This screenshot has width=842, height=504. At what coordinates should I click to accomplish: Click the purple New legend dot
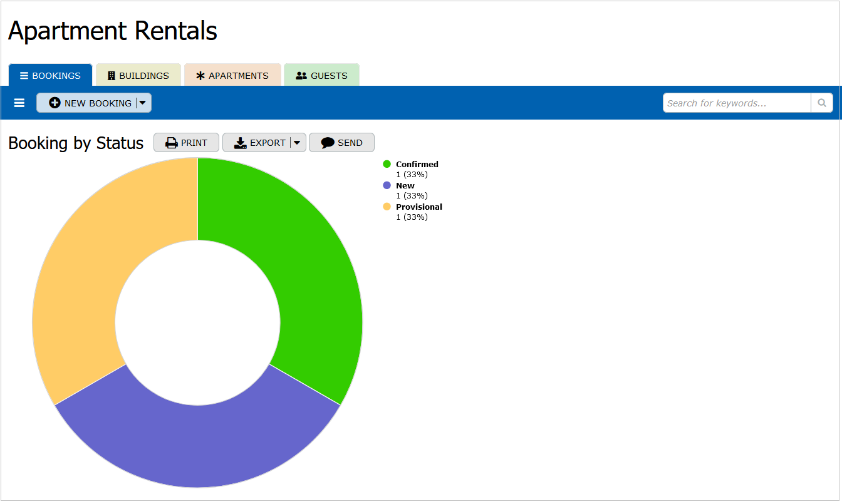(387, 185)
